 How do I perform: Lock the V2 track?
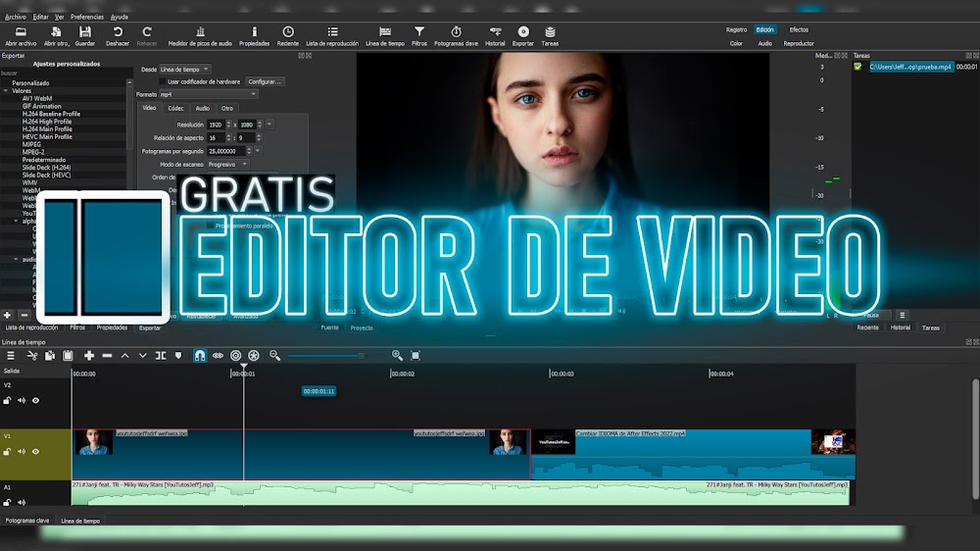point(7,400)
